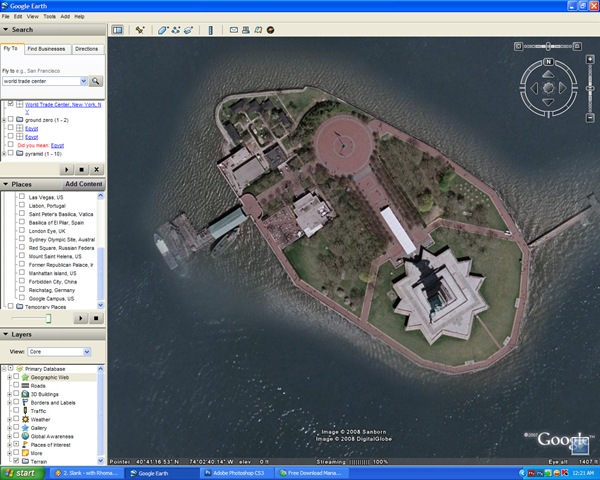Click the tilt slider handle at the top
This screenshot has height=480, width=600.
(548, 47)
